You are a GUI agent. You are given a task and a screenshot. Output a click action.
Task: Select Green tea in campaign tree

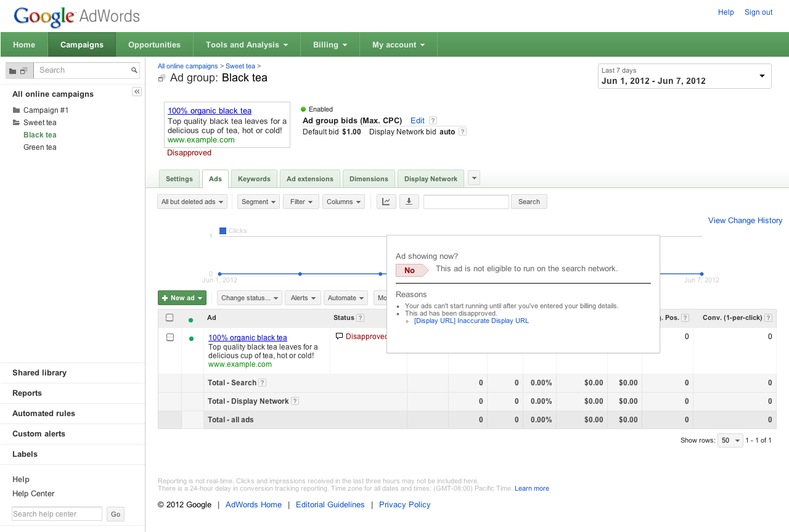[40, 147]
